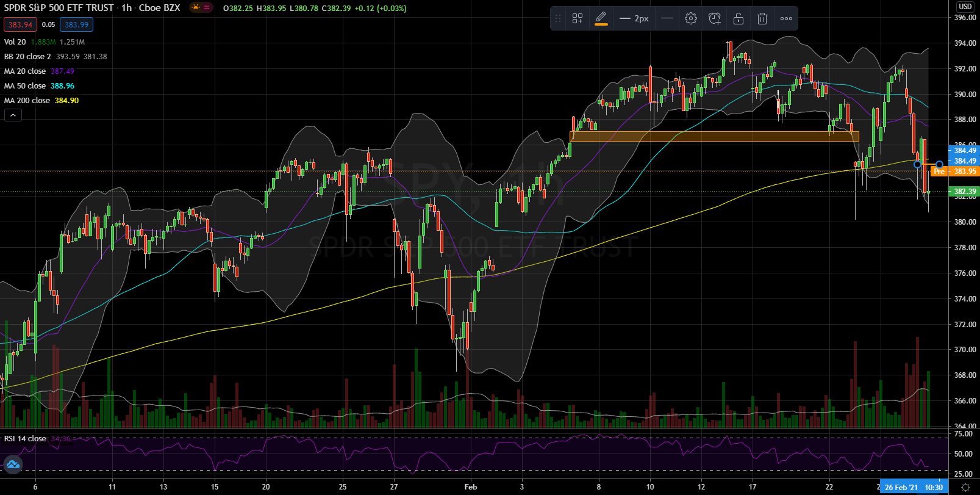The width and height of the screenshot is (980, 495).
Task: Click the H383.95 high value
Action: (x=271, y=9)
